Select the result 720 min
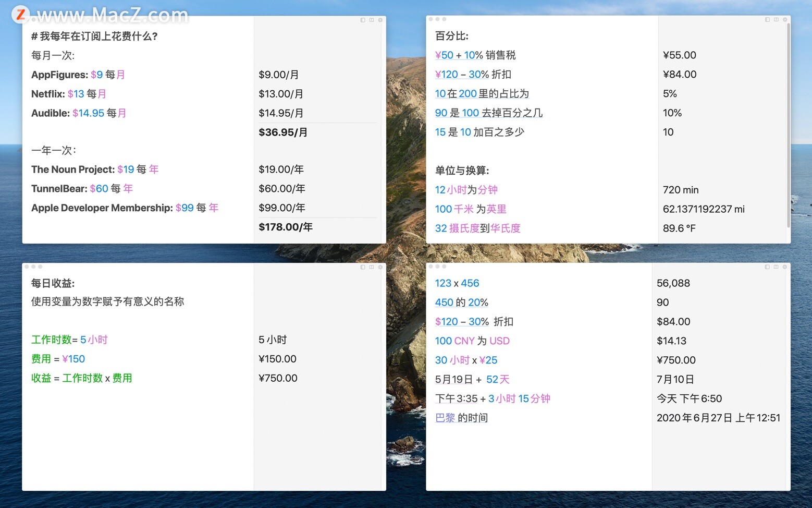The height and width of the screenshot is (508, 812). (681, 190)
